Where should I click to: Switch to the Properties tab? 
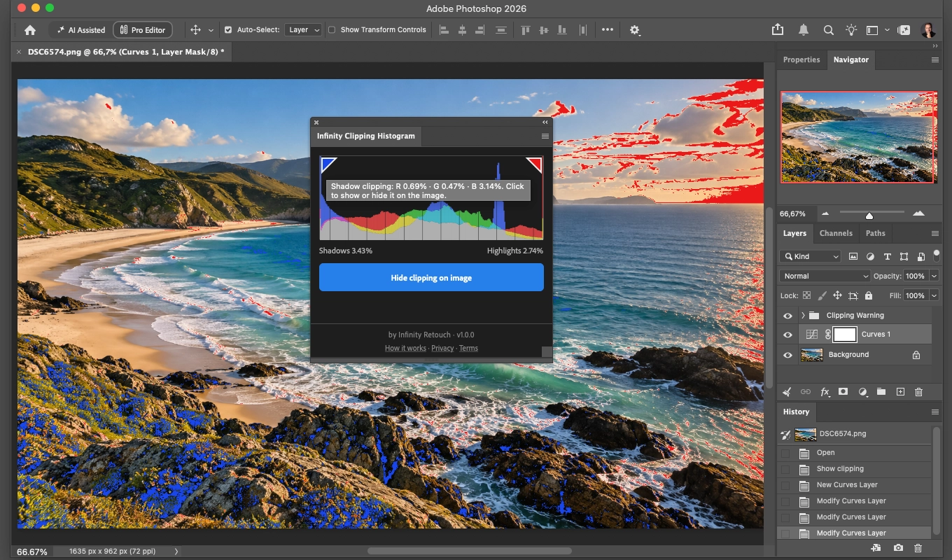(801, 59)
